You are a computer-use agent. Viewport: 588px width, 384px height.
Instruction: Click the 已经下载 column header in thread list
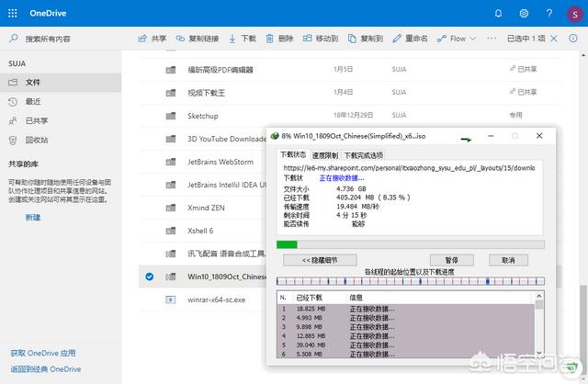[309, 298]
